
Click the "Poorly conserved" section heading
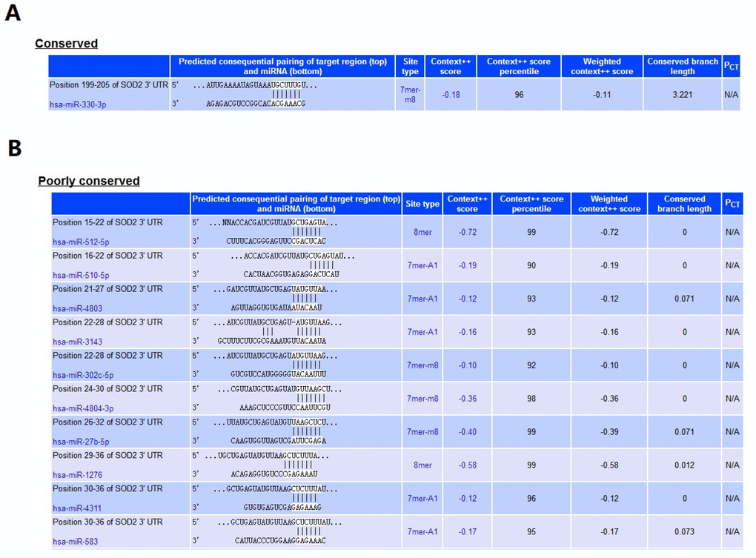point(89,181)
